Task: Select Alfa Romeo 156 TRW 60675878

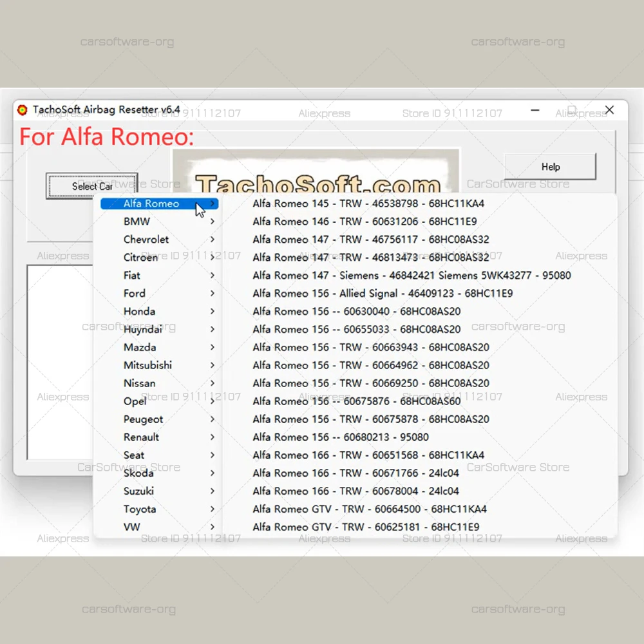Action: click(371, 419)
